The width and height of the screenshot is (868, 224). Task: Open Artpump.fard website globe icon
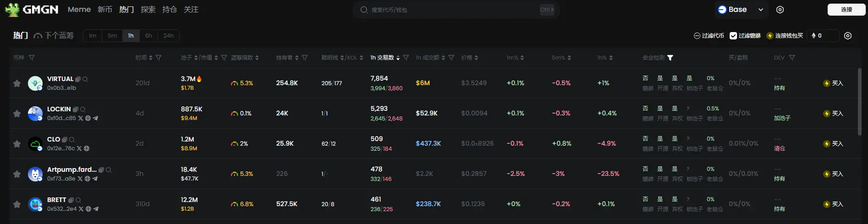click(x=87, y=179)
